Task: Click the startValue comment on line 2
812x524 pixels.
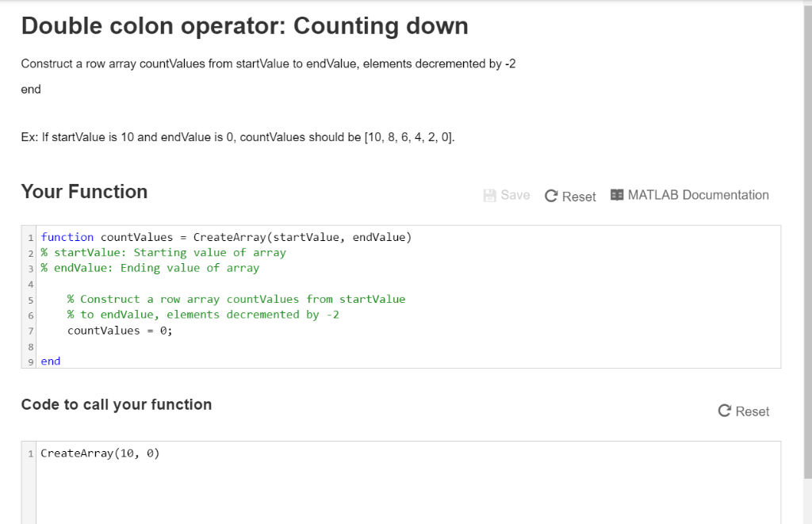Action: 163,253
